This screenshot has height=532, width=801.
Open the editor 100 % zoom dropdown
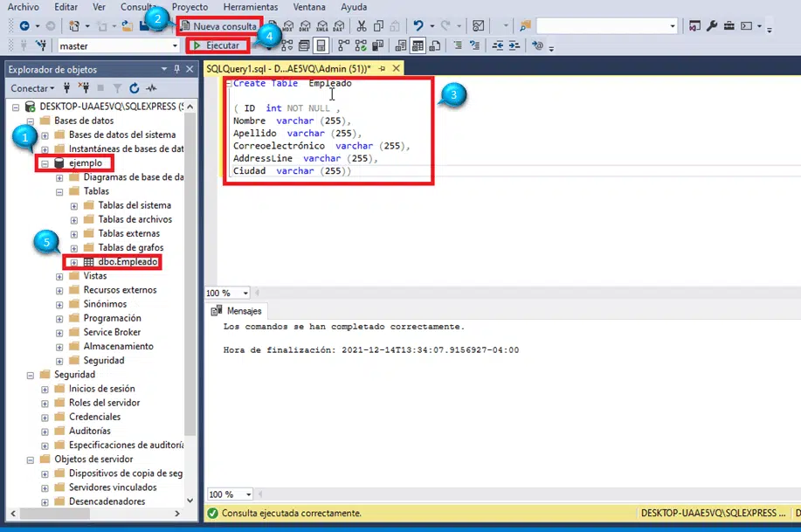tap(245, 294)
